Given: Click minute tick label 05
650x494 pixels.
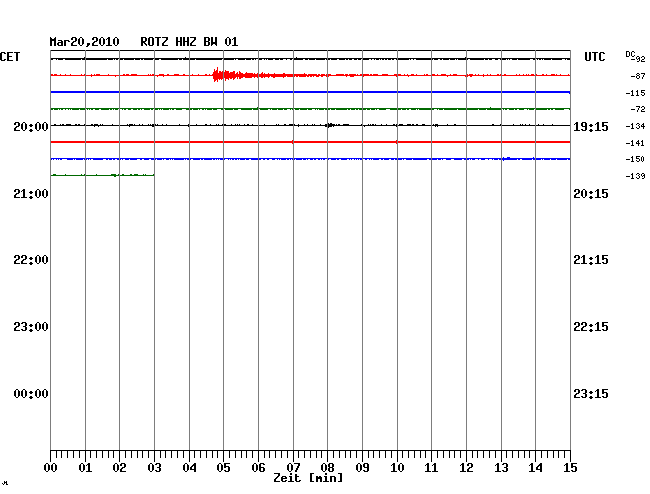Looking at the screenshot, I should click(x=223, y=468).
